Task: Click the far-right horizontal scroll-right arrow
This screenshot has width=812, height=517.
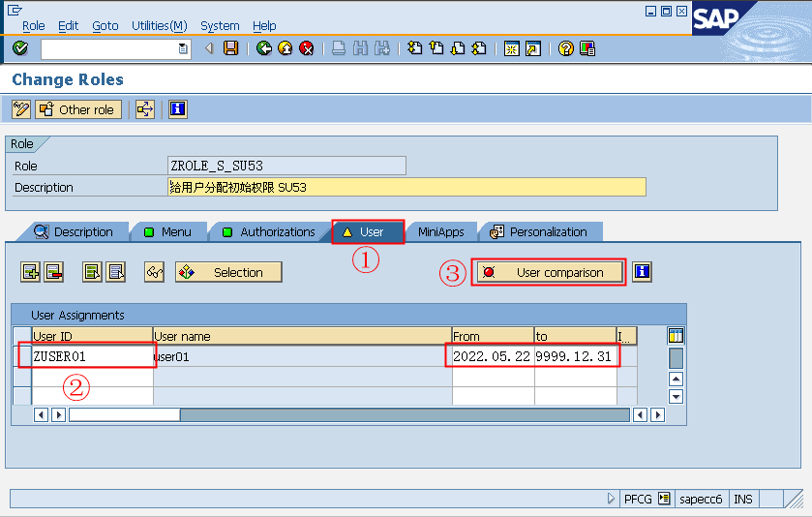Action: [x=658, y=415]
